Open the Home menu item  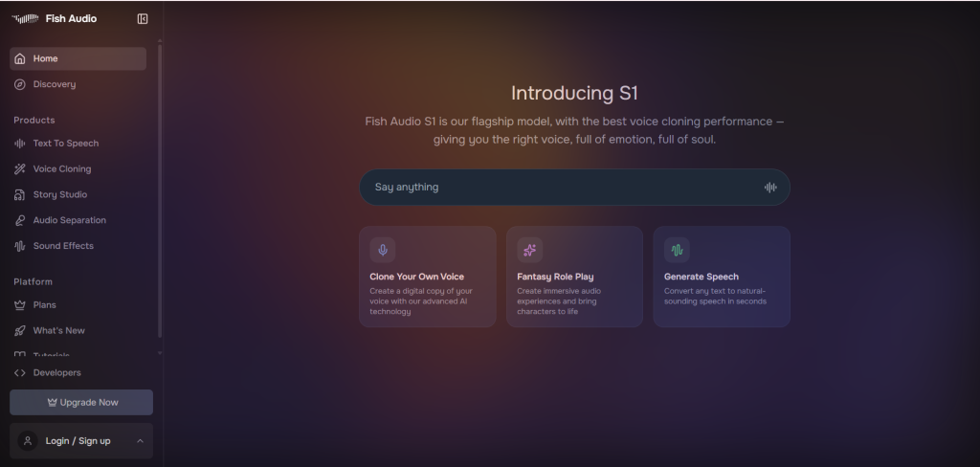(x=78, y=58)
